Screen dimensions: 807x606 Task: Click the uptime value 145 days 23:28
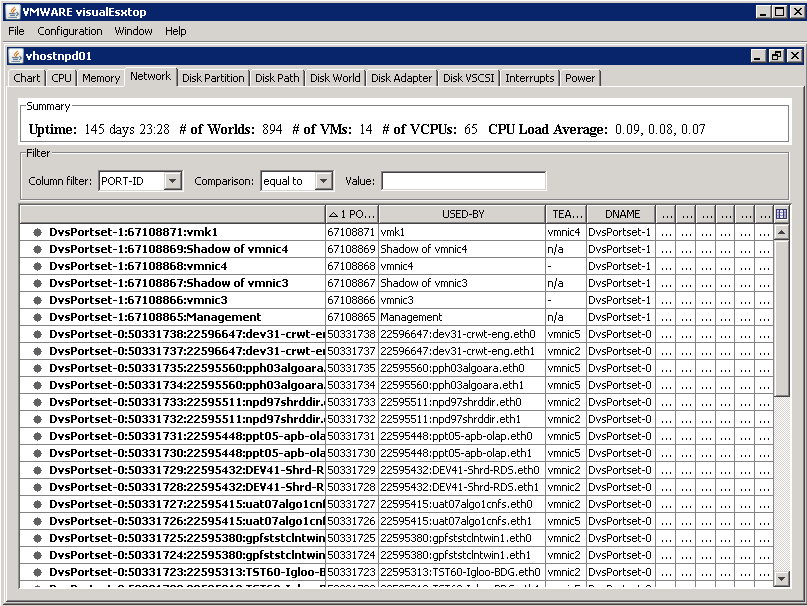(127, 129)
